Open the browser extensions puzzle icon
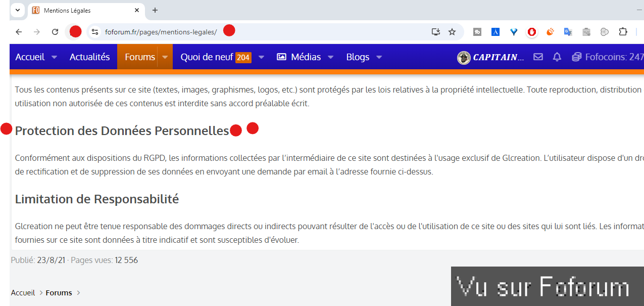Image resolution: width=644 pixels, height=306 pixels. (x=623, y=31)
